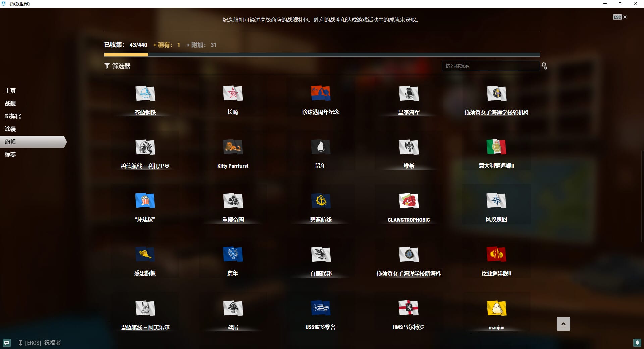Click the HMS马尔博罗 red cross flag

click(x=408, y=308)
